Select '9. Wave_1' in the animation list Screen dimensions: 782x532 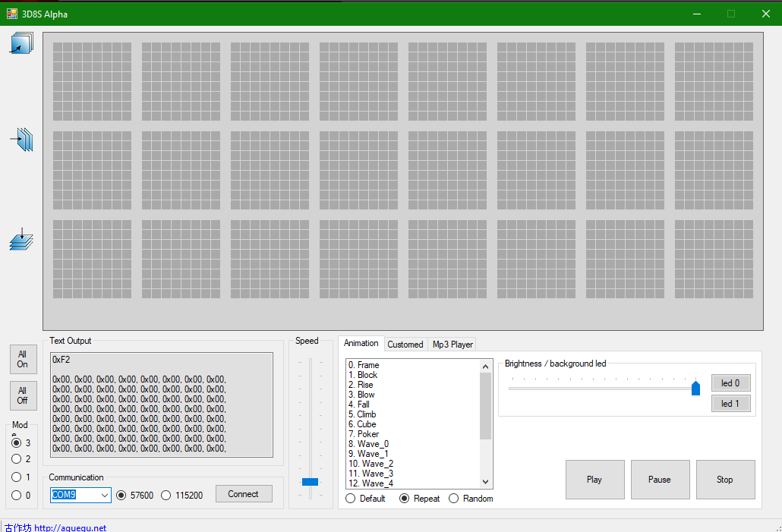pyautogui.click(x=413, y=454)
